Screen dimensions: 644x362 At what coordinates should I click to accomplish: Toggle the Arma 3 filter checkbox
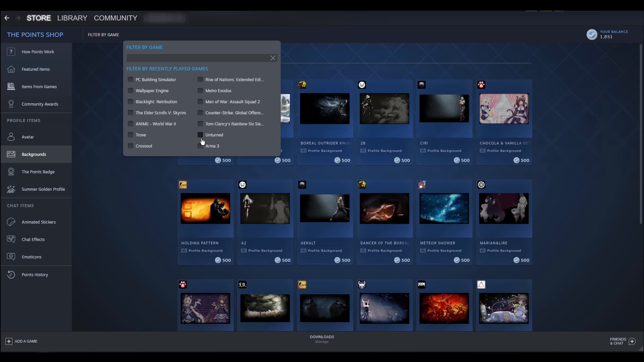tap(200, 146)
